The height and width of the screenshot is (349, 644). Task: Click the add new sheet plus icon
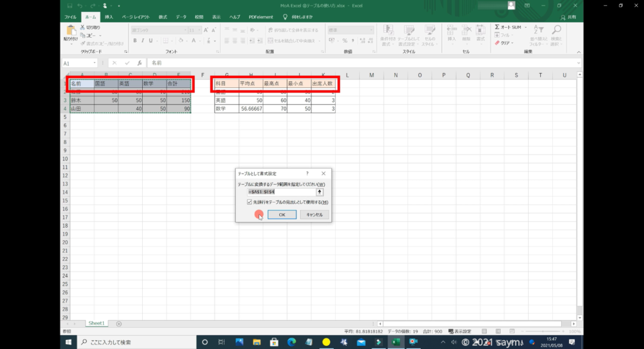(119, 323)
